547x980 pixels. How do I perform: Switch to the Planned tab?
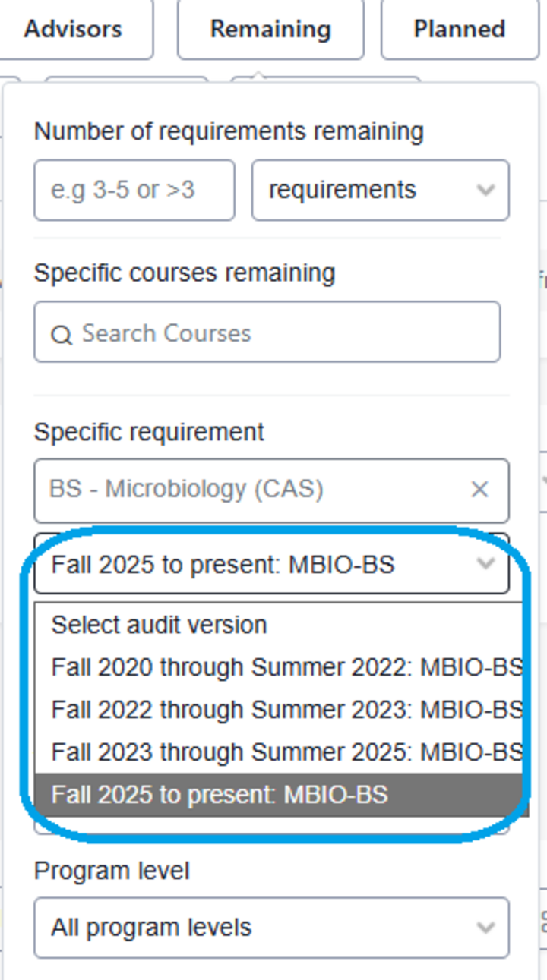(459, 30)
